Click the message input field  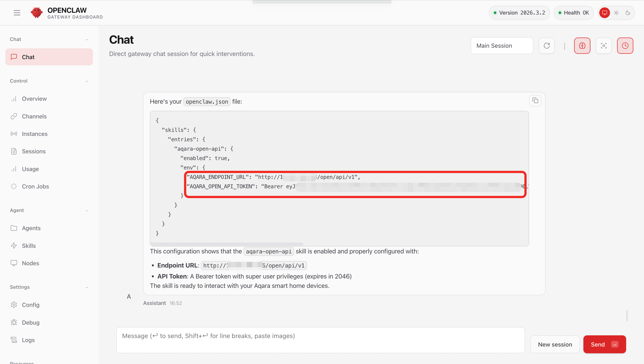pyautogui.click(x=320, y=340)
